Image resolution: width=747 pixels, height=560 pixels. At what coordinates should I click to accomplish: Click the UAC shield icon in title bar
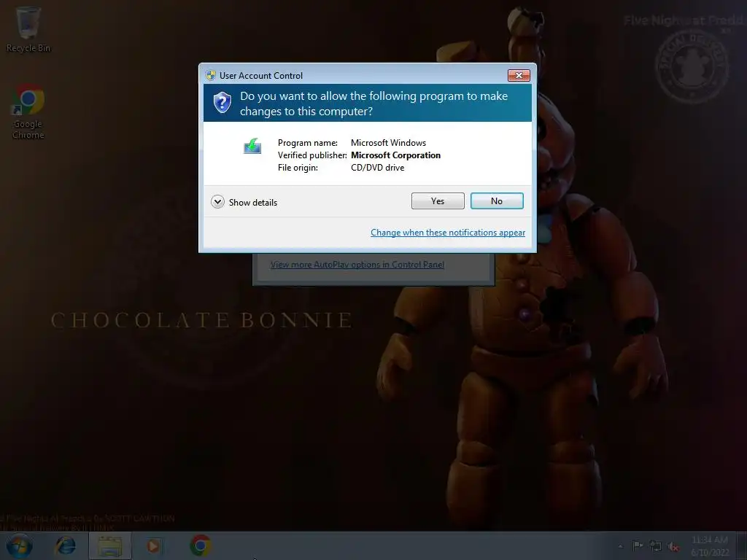click(x=211, y=75)
